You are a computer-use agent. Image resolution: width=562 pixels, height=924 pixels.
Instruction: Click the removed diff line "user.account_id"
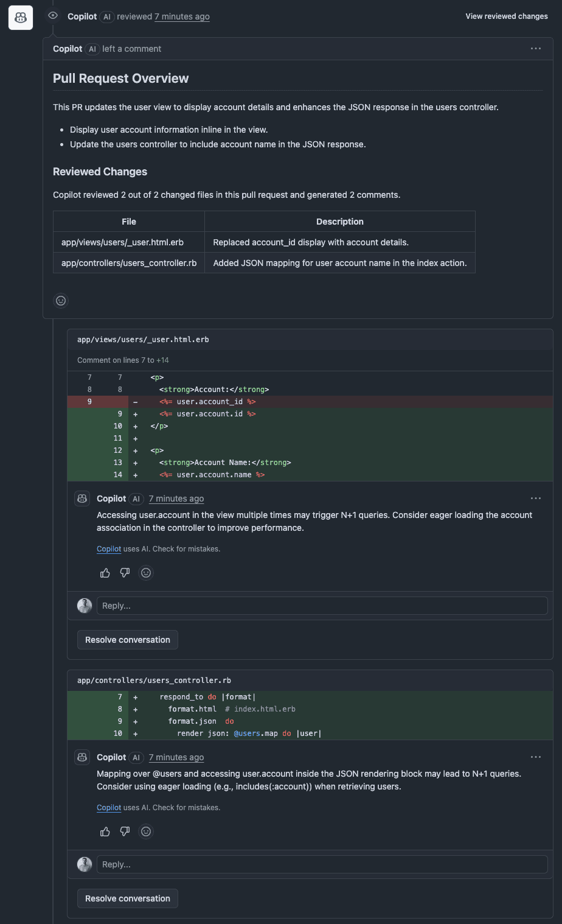point(310,402)
